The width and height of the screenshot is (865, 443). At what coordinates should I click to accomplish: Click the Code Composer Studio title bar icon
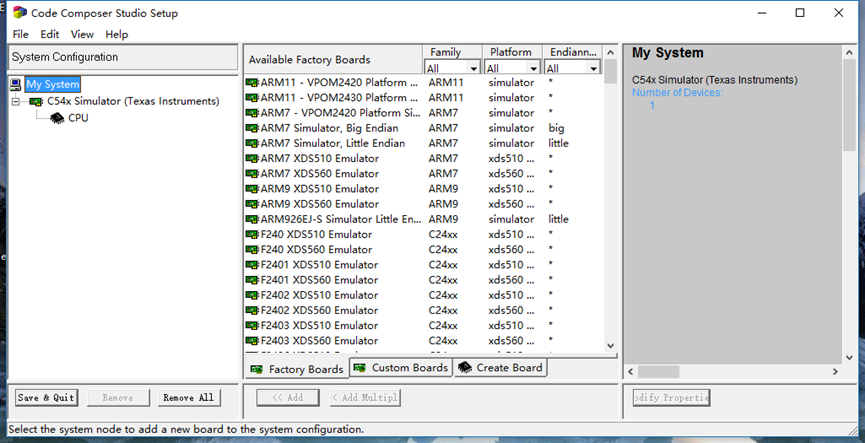coord(20,13)
